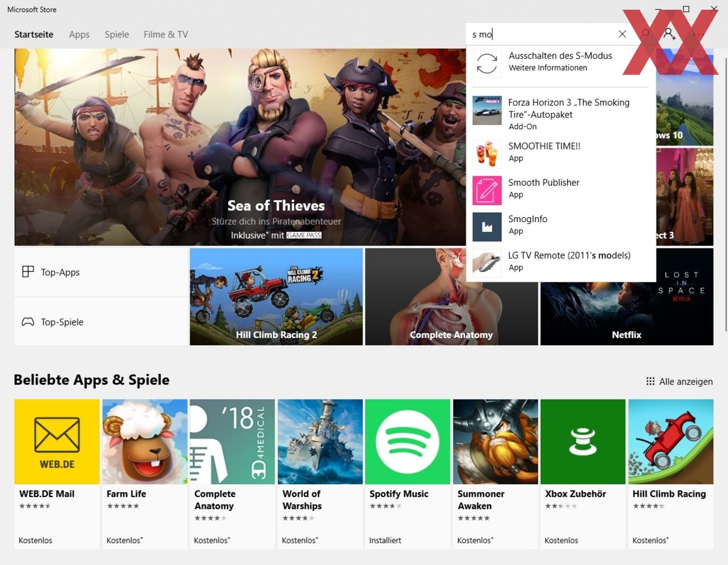
Task: Open the Complete Anatomy '18 tile icon
Action: 232,442
